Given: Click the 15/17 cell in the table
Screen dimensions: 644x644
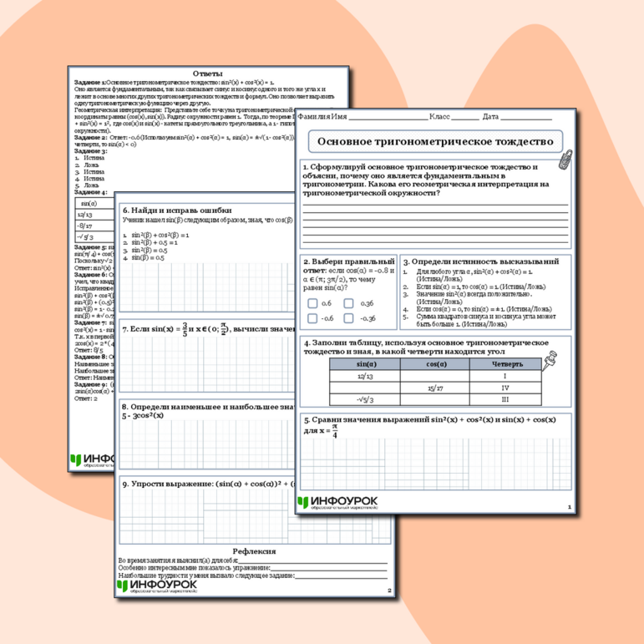Looking at the screenshot, I should [434, 388].
